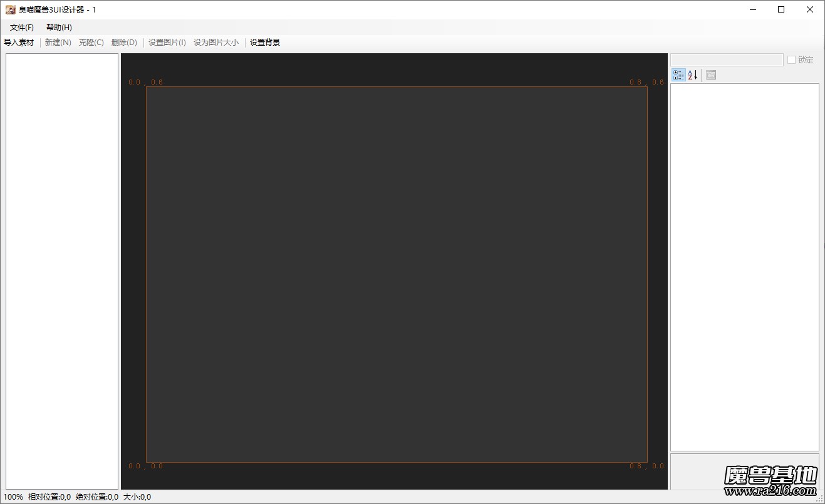This screenshot has height=504, width=825.
Task: Click 导入素材 in the toolbar
Action: [19, 43]
